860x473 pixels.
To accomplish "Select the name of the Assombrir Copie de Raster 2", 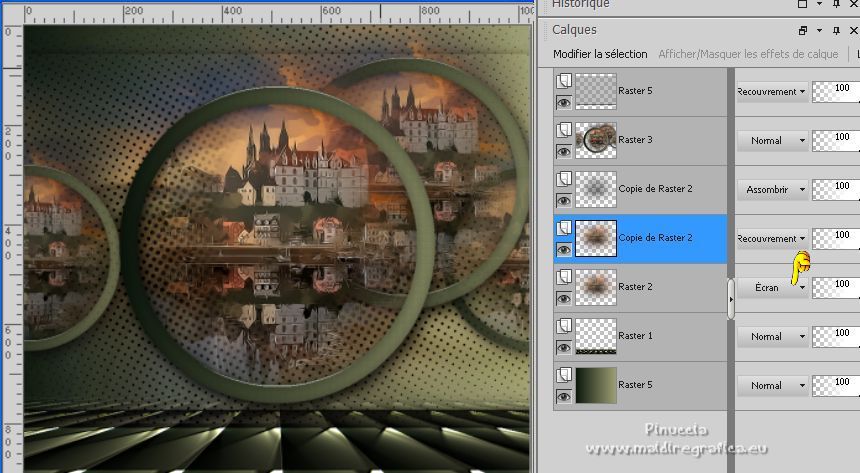I will pyautogui.click(x=655, y=189).
